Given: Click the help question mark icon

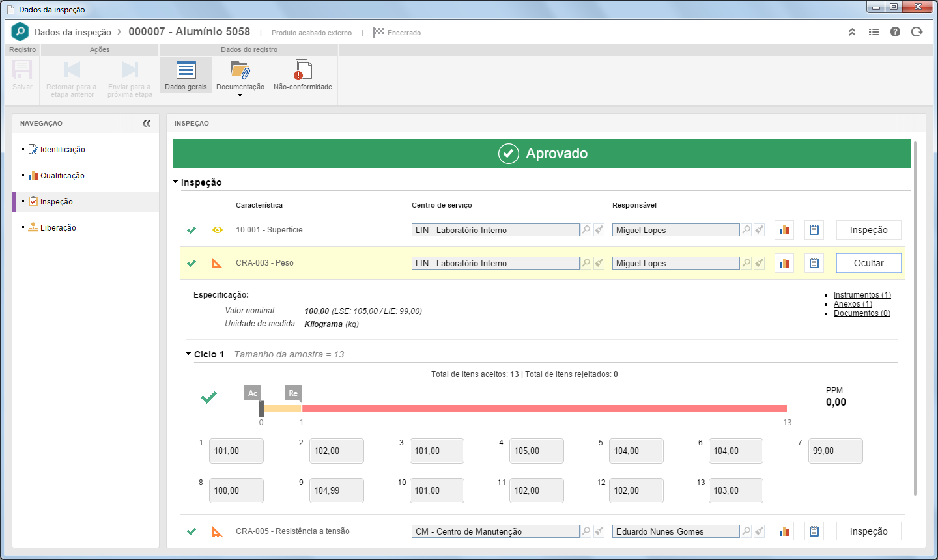Looking at the screenshot, I should point(895,32).
